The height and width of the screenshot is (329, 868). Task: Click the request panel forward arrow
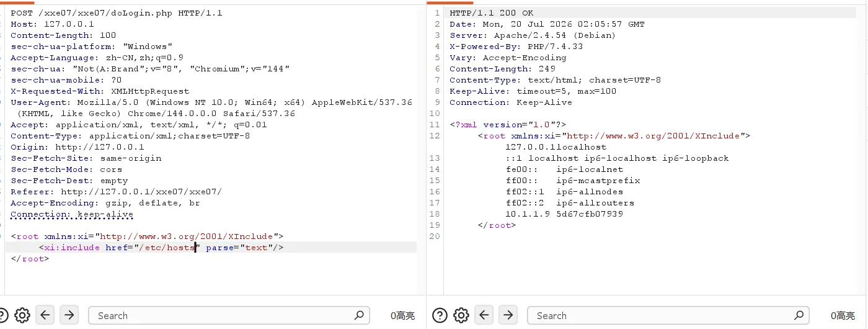[x=69, y=315]
